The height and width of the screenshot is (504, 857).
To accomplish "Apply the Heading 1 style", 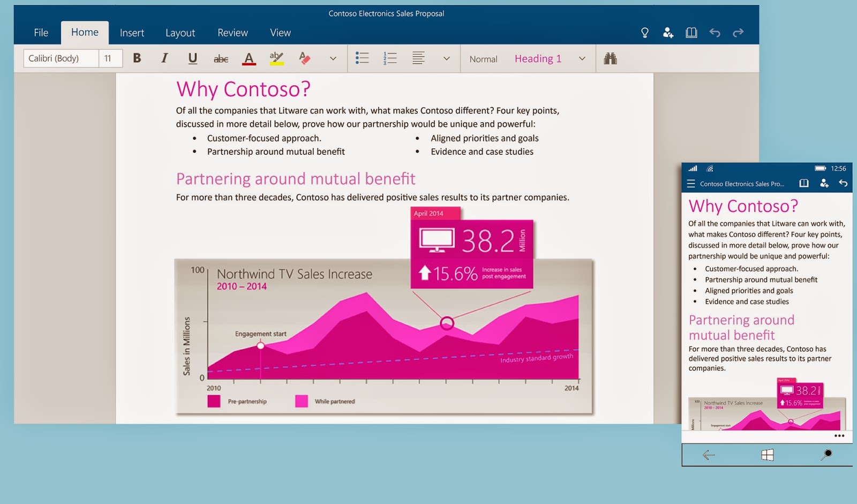I will [538, 59].
